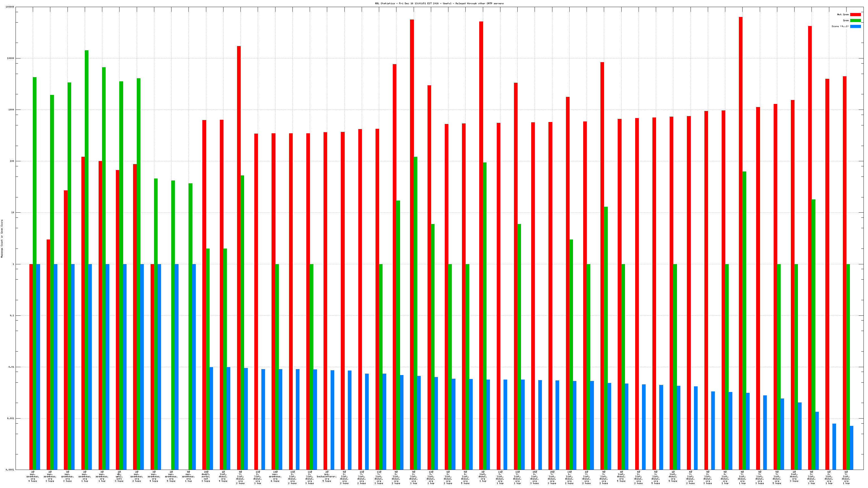Click the 10000 tick label on y-axis
The width and height of the screenshot is (868, 488).
tap(10, 58)
